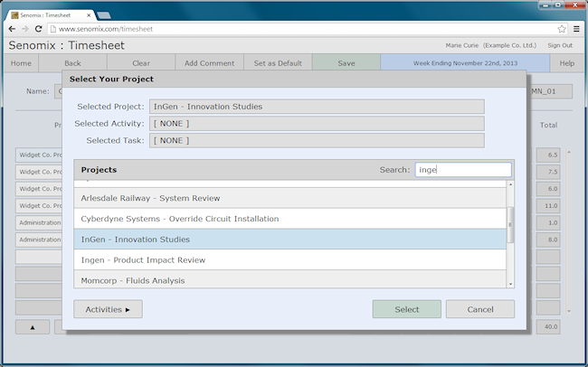This screenshot has height=367, width=588.
Task: Select Arlesdale Railway - System Review project
Action: pyautogui.click(x=289, y=198)
